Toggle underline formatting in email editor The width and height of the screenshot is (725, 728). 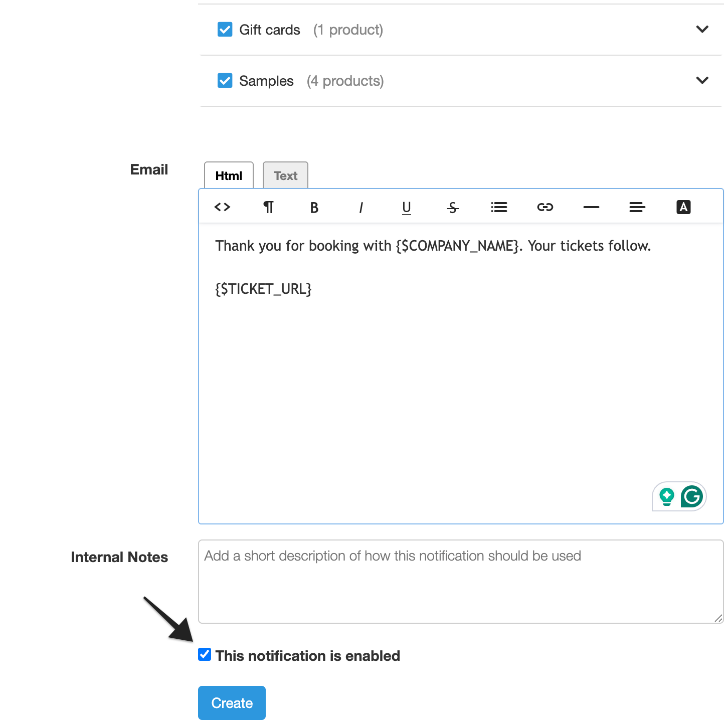tap(407, 208)
